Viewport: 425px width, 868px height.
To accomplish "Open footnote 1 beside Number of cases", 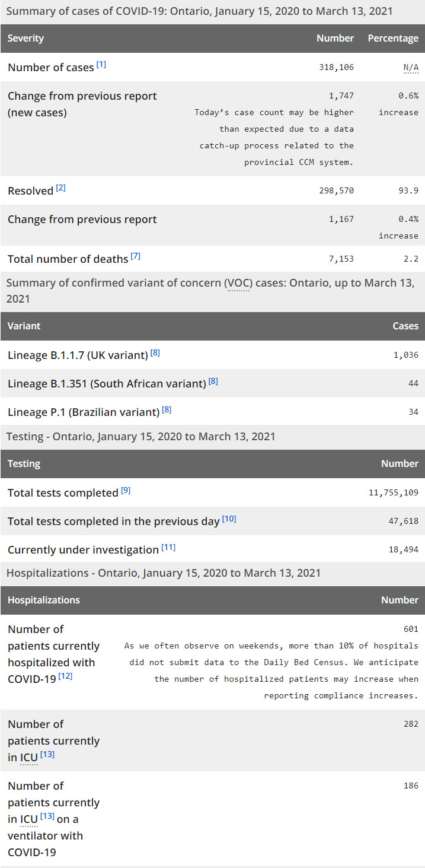I will pyautogui.click(x=101, y=65).
